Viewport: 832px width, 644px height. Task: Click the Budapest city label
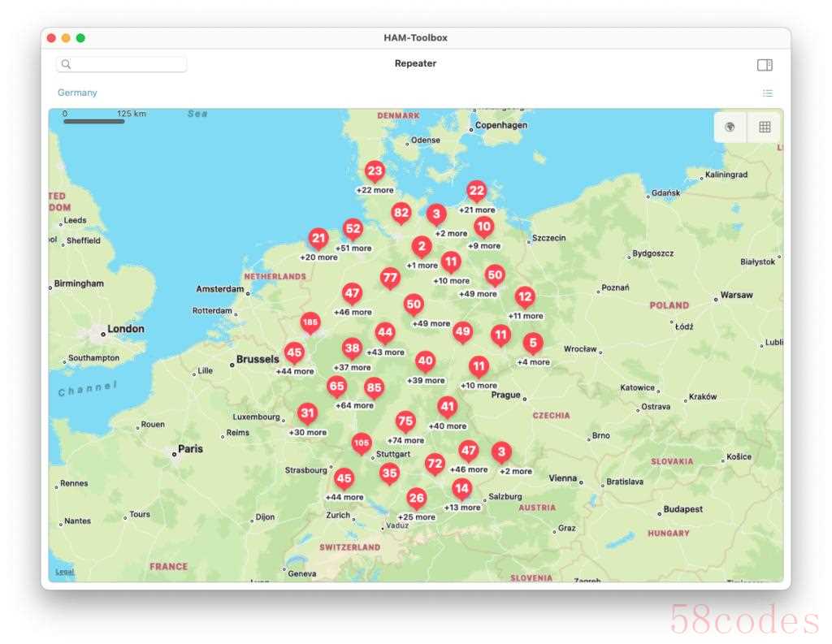(x=682, y=509)
